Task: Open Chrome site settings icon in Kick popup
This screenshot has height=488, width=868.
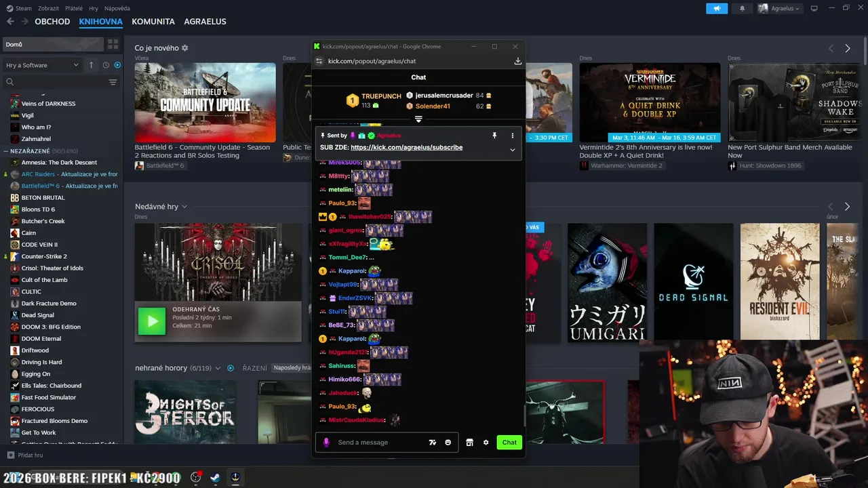Action: click(319, 61)
